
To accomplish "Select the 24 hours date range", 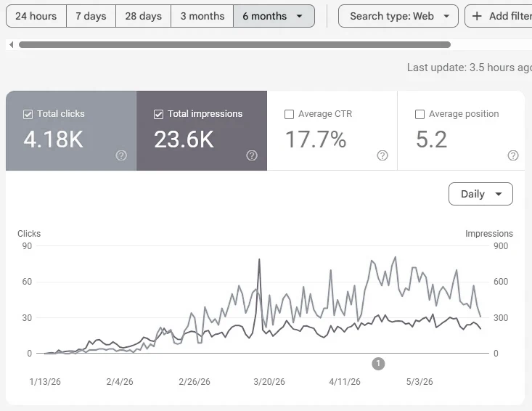I will click(x=36, y=16).
